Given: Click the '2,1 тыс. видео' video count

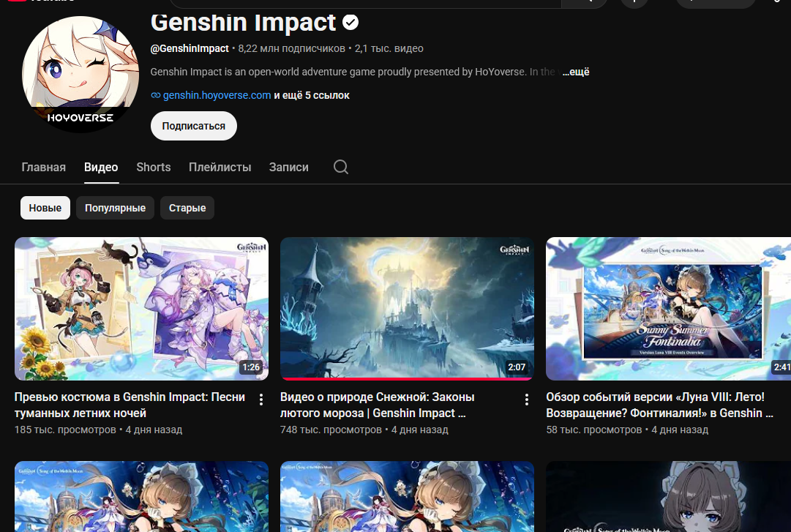Looking at the screenshot, I should (389, 48).
